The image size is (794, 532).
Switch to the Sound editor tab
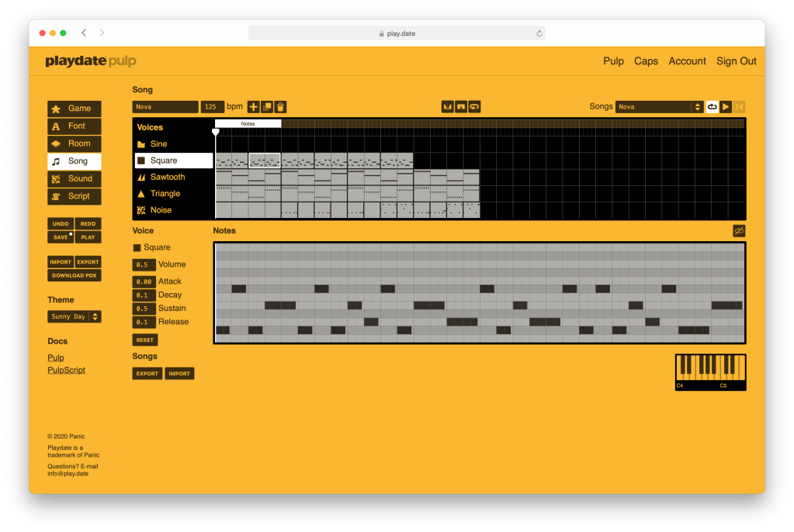click(75, 178)
